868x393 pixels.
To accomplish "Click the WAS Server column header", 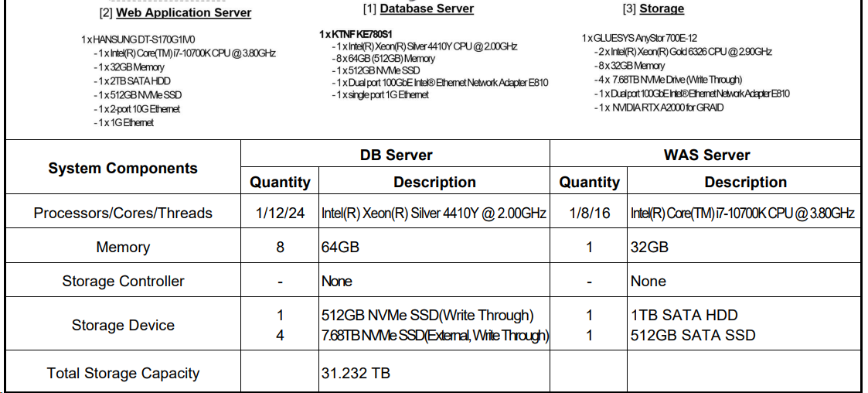I will point(707,155).
